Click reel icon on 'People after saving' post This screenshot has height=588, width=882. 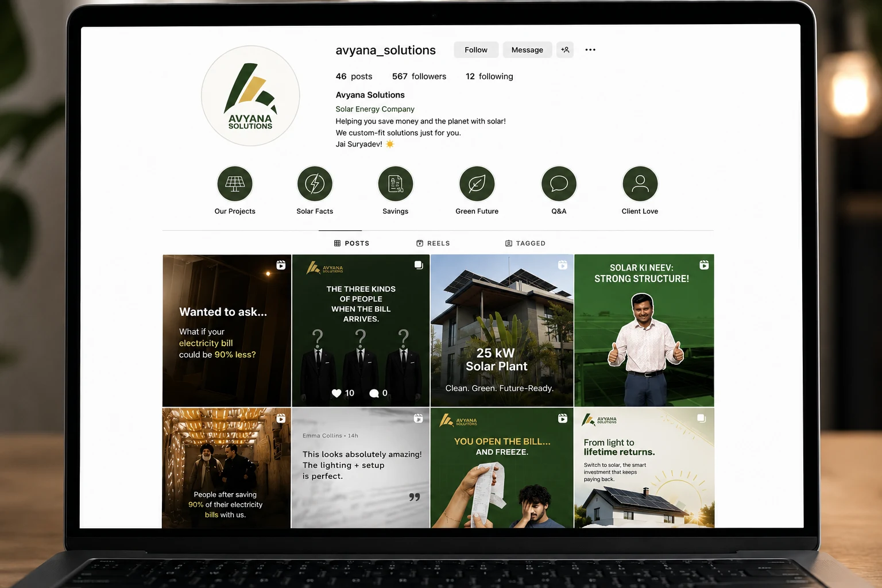click(281, 419)
